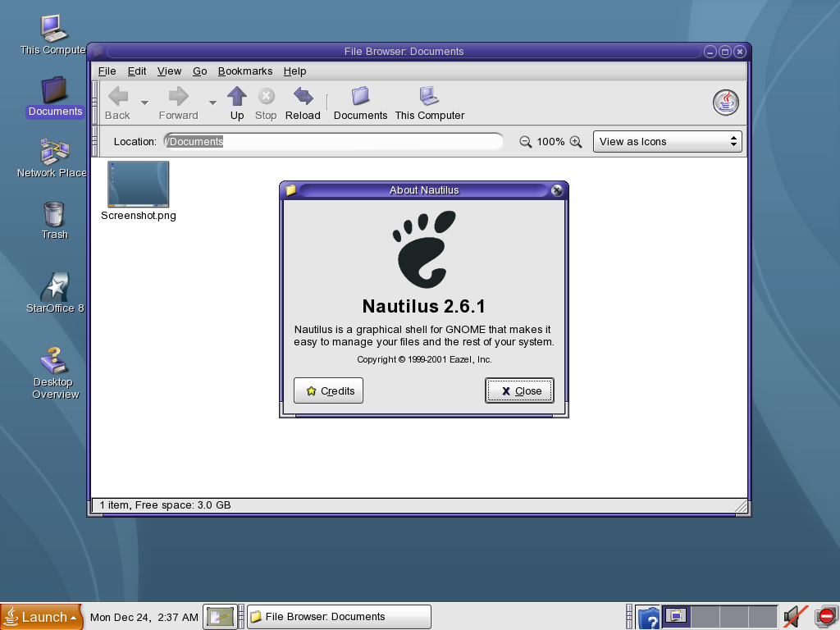Click the GNOME foot logo
Viewport: 840px width, 630px height.
(424, 249)
